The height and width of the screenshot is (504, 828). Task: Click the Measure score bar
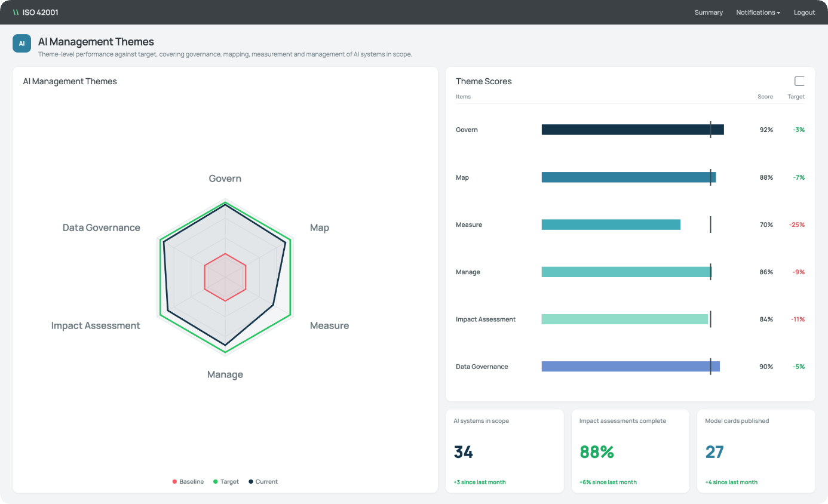point(611,225)
